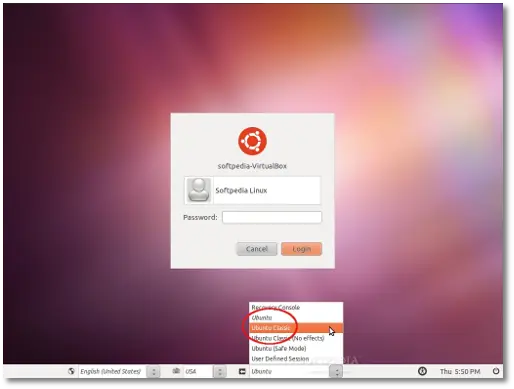
Task: Choose Recovery Console session
Action: coord(296,307)
